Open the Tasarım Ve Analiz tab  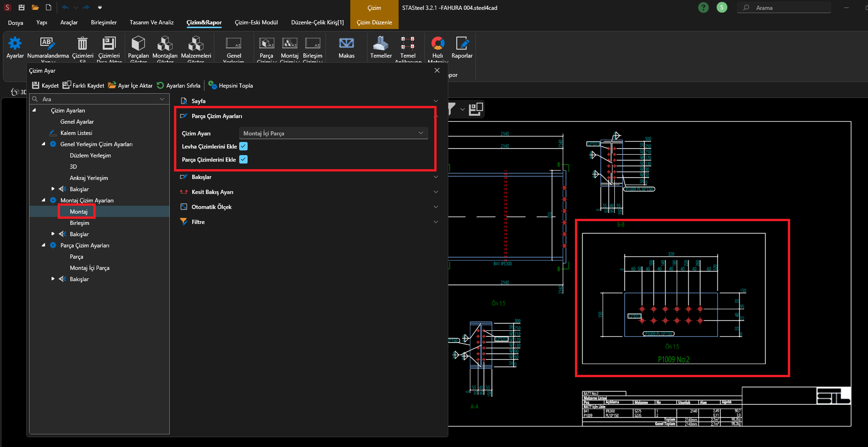[151, 22]
